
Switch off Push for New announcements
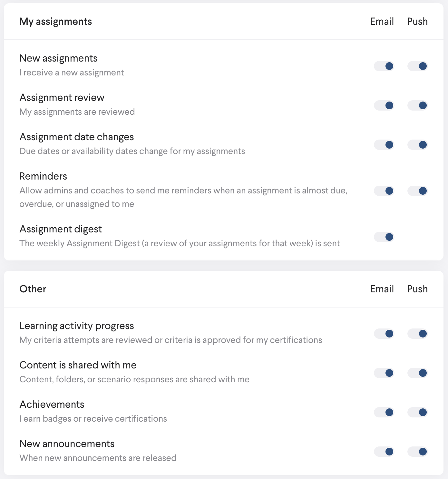pos(417,452)
